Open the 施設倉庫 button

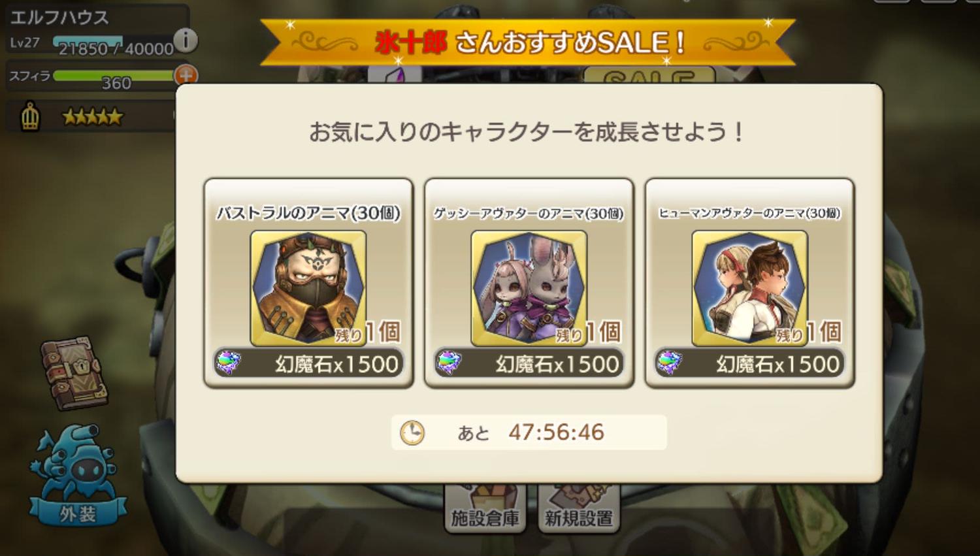tap(485, 510)
